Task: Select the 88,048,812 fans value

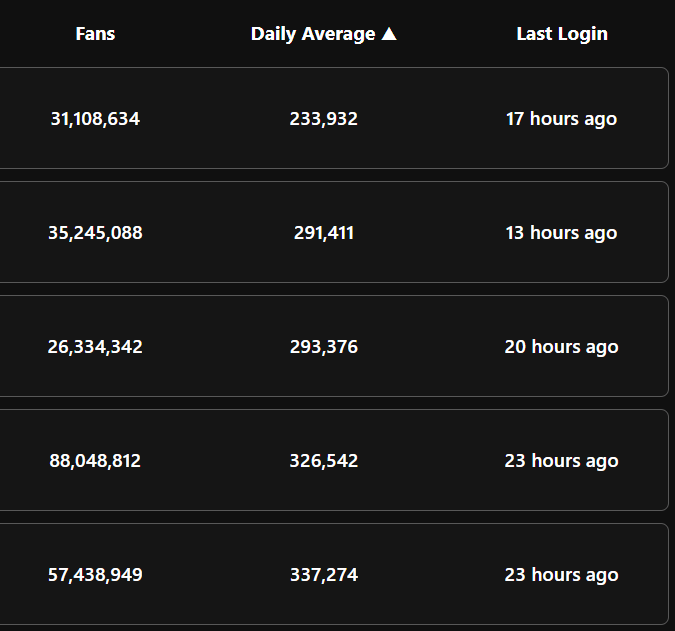Action: [95, 461]
